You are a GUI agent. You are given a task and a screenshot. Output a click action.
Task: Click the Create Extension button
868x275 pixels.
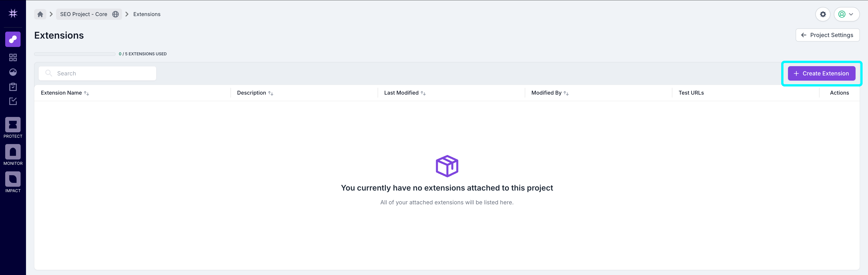(821, 73)
